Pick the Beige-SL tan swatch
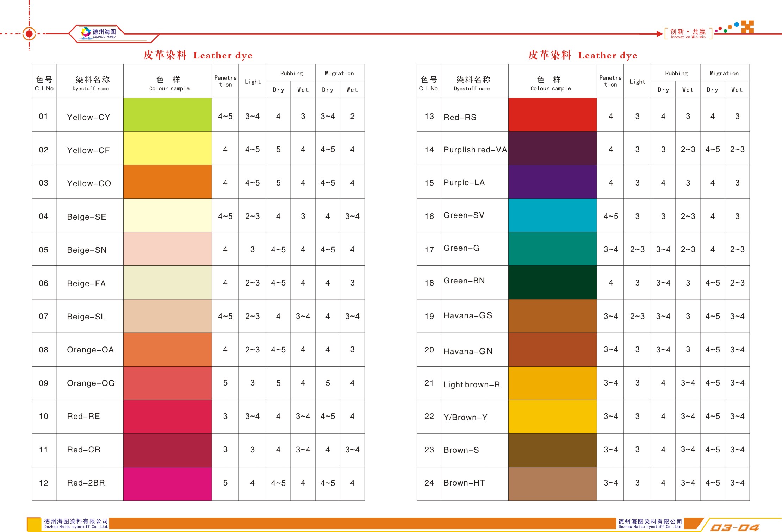The height and width of the screenshot is (532, 782). 168,315
